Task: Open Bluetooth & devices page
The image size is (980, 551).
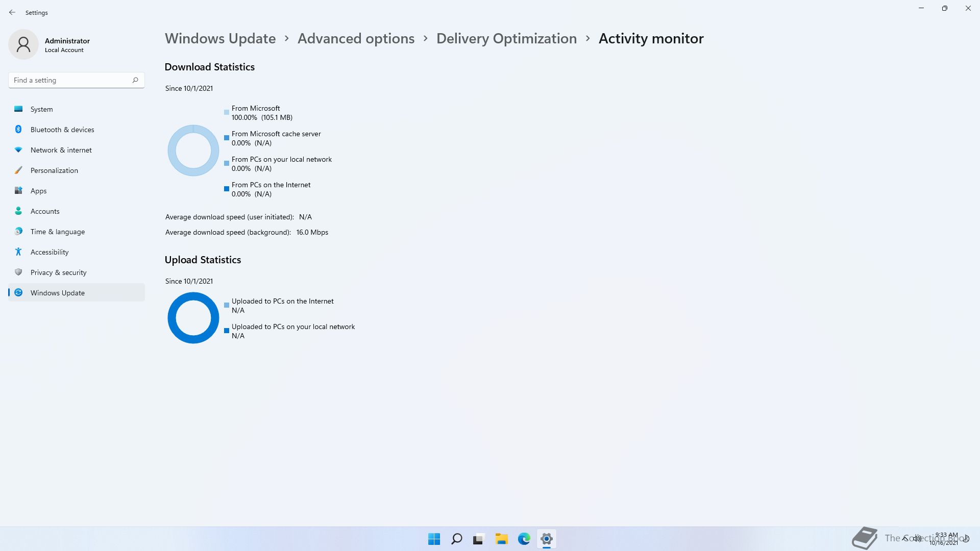Action: coord(77,130)
